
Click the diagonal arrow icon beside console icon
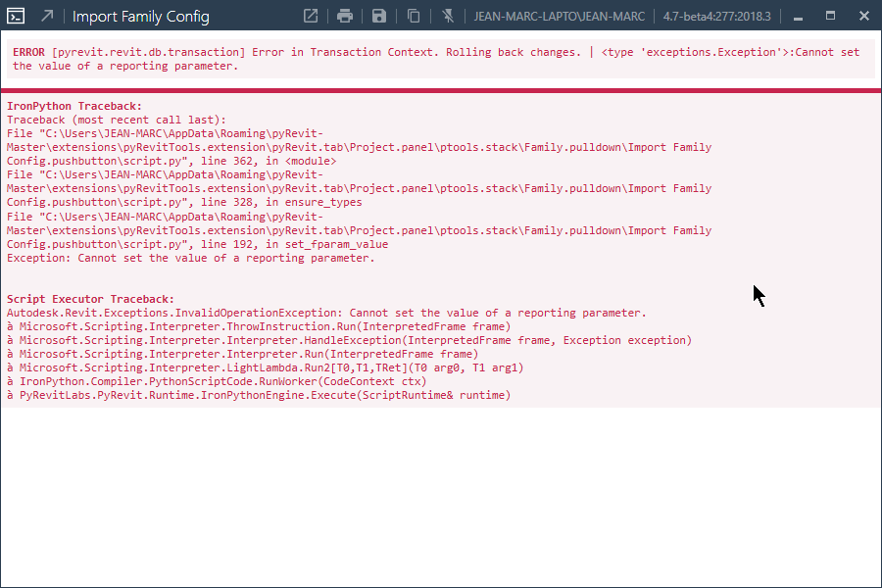(45, 16)
